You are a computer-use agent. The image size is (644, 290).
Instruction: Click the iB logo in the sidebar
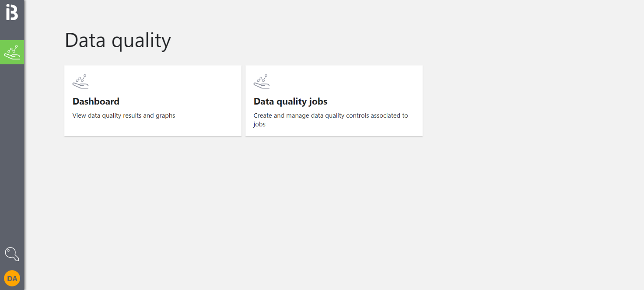point(12,12)
